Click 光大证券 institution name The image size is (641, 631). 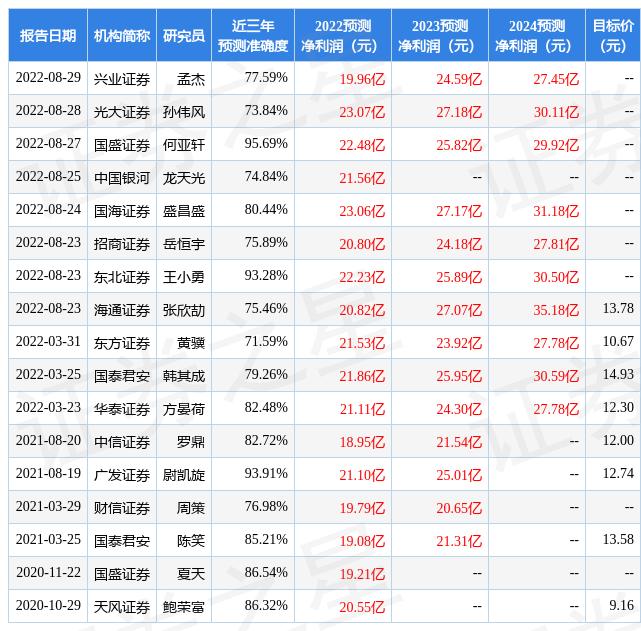click(x=121, y=112)
